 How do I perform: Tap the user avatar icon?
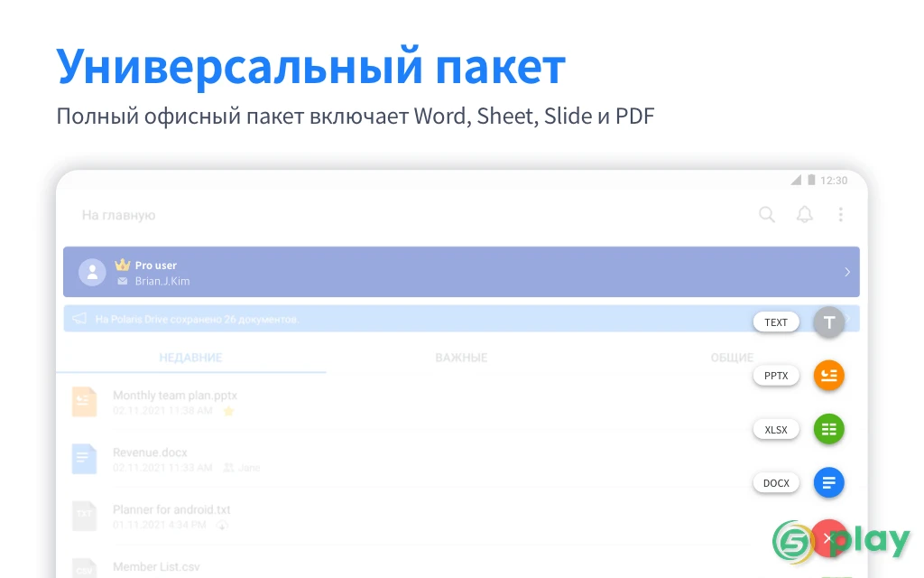pyautogui.click(x=93, y=272)
